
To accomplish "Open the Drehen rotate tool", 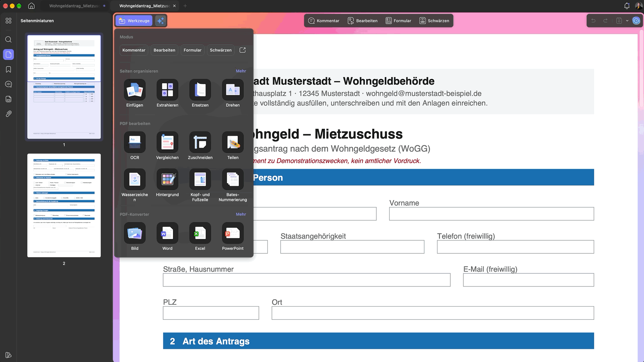I will [x=233, y=93].
